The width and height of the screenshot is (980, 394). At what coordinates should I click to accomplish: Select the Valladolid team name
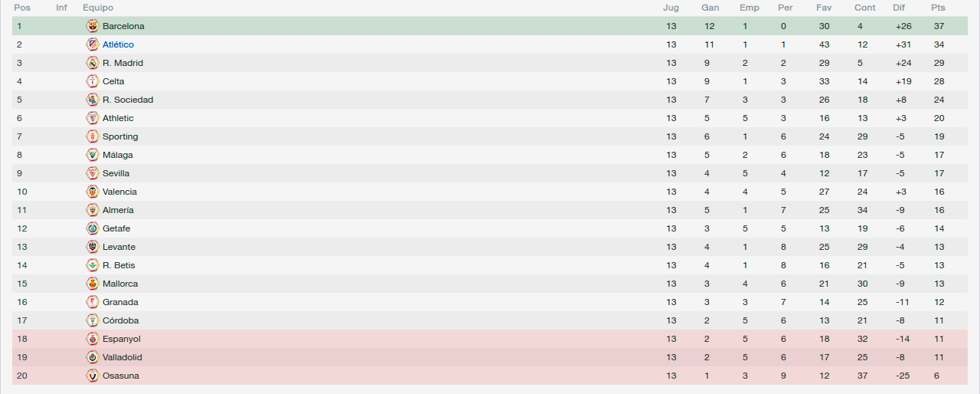coord(122,357)
